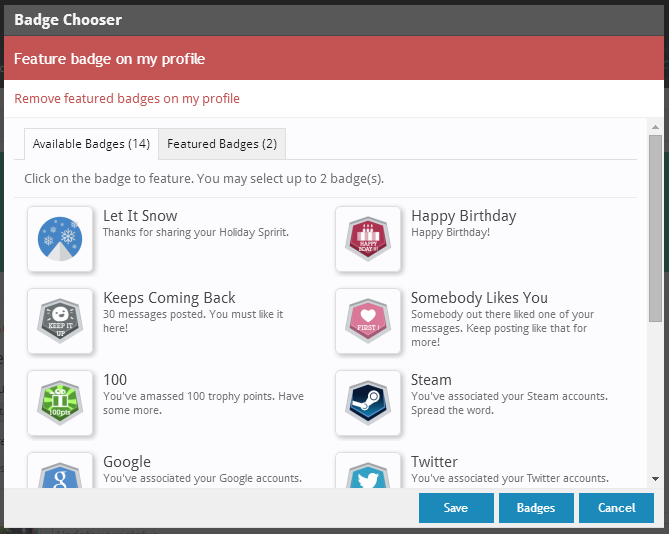The width and height of the screenshot is (669, 534).
Task: Pick the Twitter badge icon
Action: tap(368, 472)
